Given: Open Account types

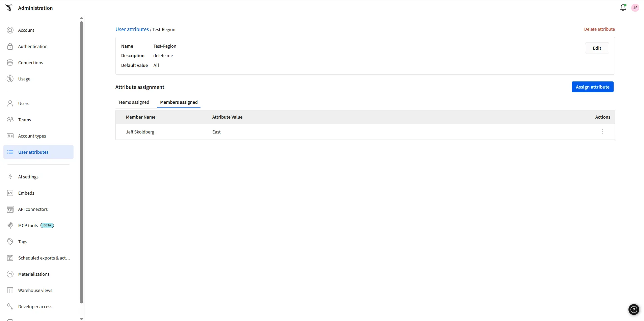Looking at the screenshot, I should (x=38, y=136).
